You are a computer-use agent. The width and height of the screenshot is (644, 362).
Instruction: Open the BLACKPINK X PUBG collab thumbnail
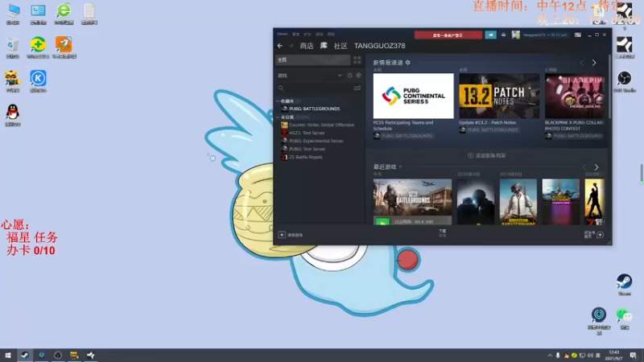(575, 96)
